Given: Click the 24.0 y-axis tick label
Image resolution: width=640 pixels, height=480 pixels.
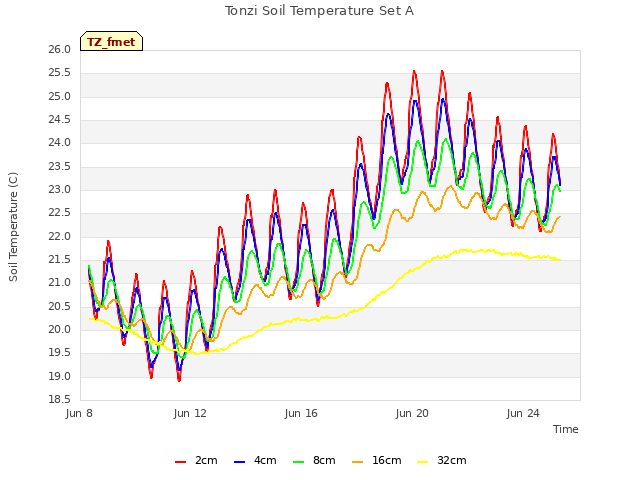Looking at the screenshot, I should 60,143.
